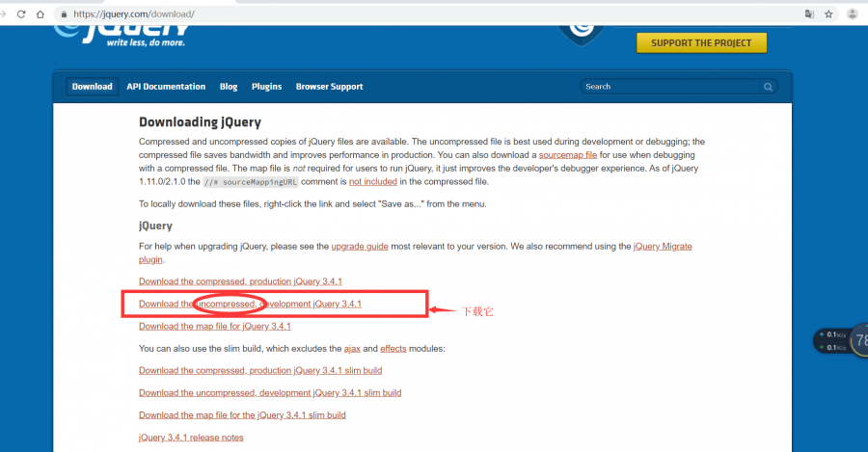Download uncompressed development 3.4.1 slim build
Image resolution: width=868 pixels, height=452 pixels.
point(270,393)
